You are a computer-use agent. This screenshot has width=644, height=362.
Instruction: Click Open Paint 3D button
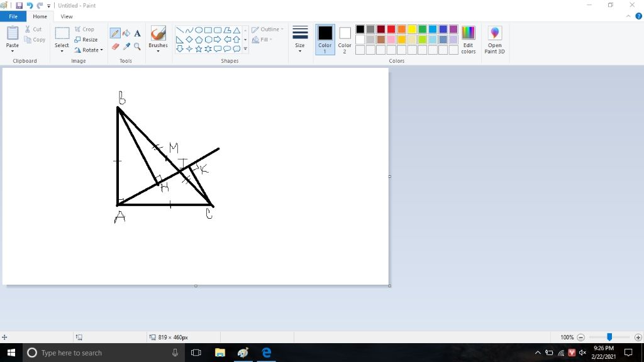(494, 40)
